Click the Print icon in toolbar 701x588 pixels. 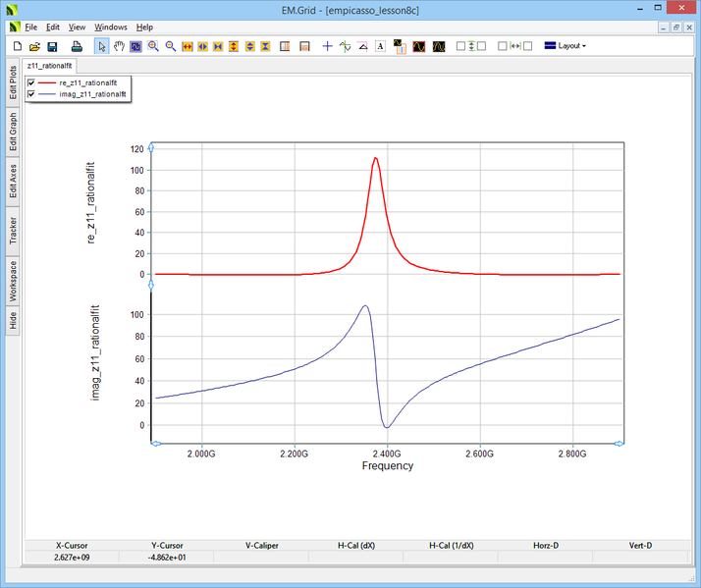pos(77,46)
